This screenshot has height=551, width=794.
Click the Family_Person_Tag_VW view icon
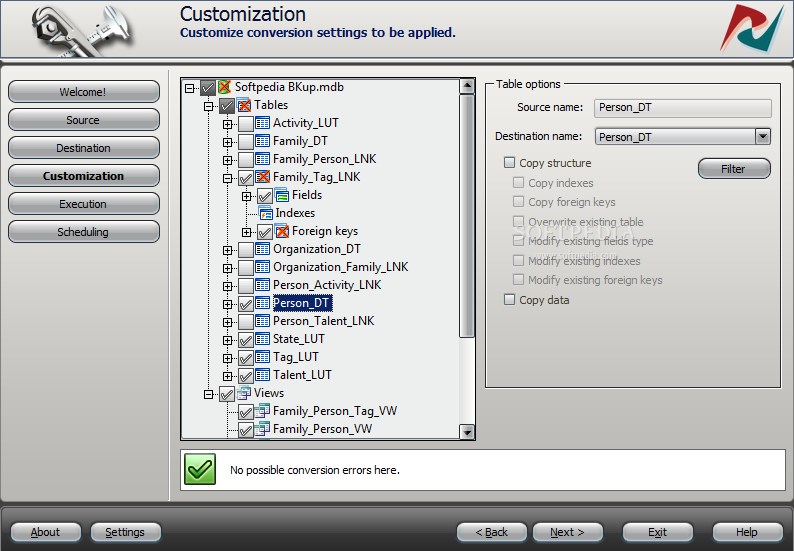click(x=262, y=411)
